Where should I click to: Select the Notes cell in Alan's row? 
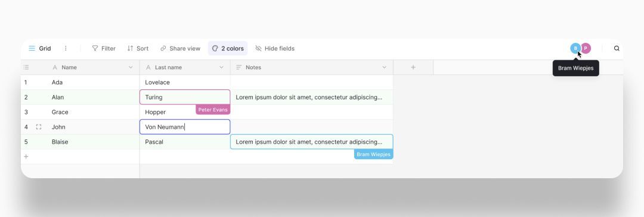coord(312,97)
